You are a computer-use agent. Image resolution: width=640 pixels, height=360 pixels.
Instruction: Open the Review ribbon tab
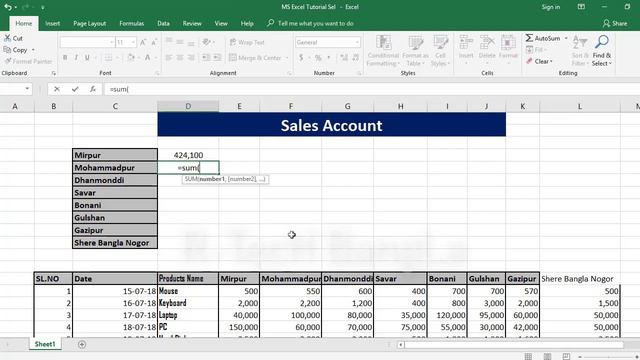pos(192,24)
